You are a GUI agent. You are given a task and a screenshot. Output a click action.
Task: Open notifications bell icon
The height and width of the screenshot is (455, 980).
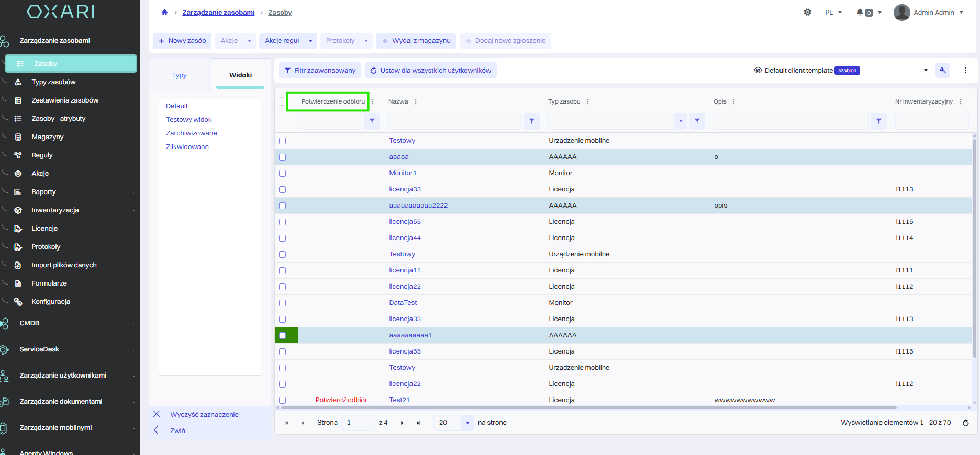[860, 12]
